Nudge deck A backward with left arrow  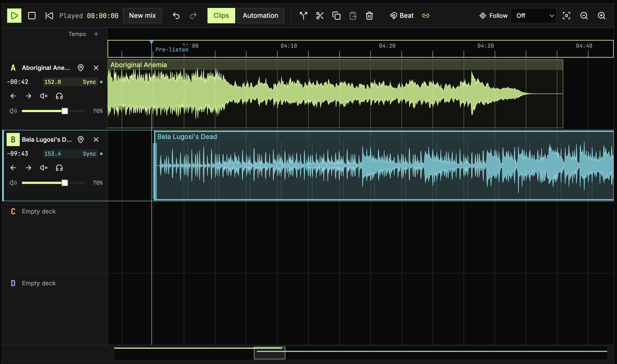13,96
